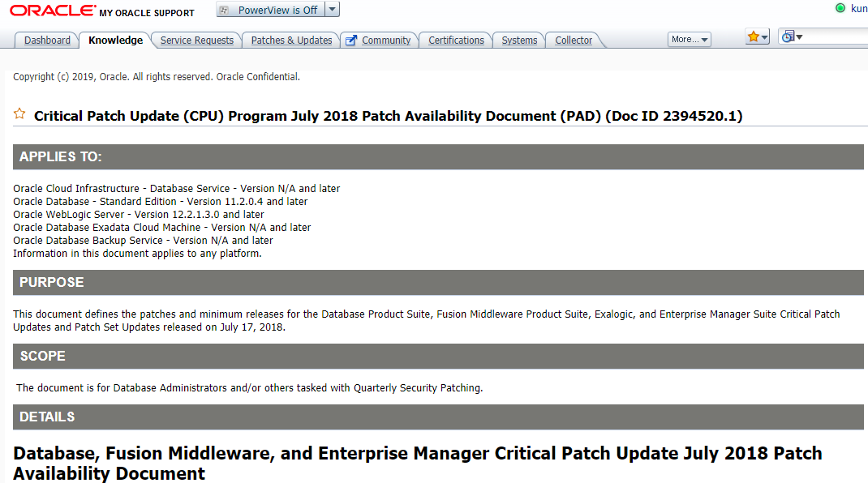
Task: Open the Service Requests tab
Action: click(x=196, y=41)
